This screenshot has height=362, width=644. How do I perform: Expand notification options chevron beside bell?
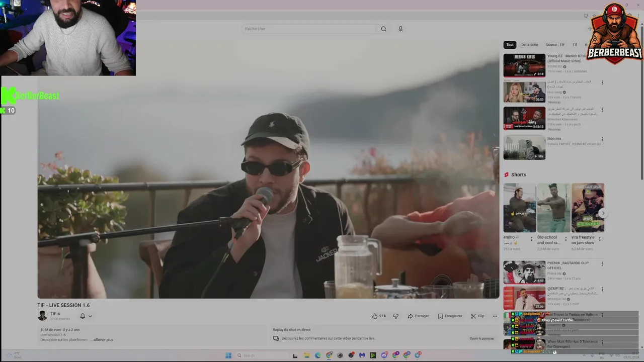pyautogui.click(x=90, y=316)
